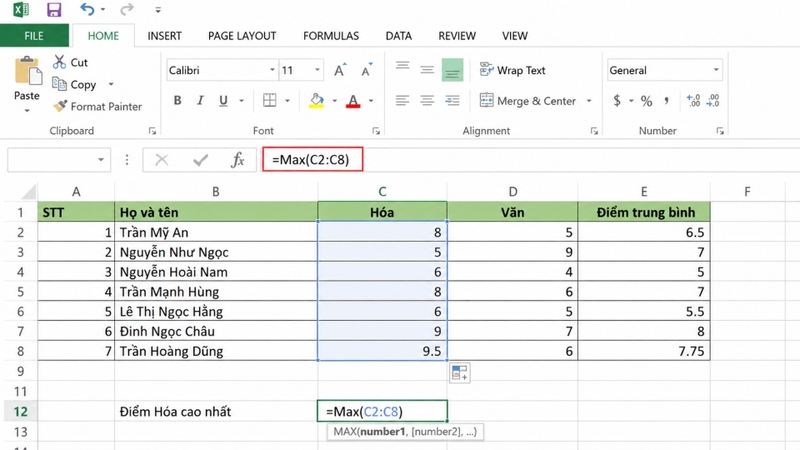Apply yellow Fill Color bucket

[x=316, y=101]
